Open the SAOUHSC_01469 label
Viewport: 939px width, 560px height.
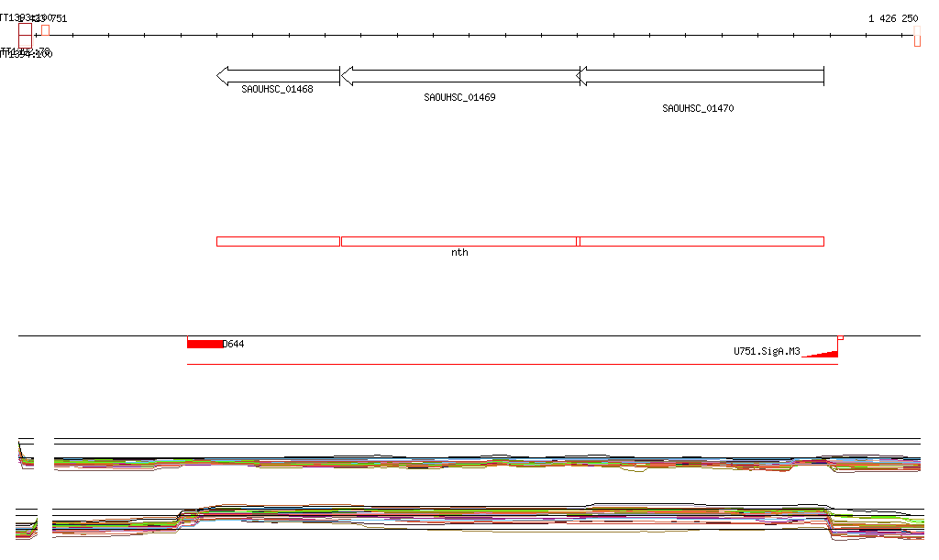[x=460, y=97]
